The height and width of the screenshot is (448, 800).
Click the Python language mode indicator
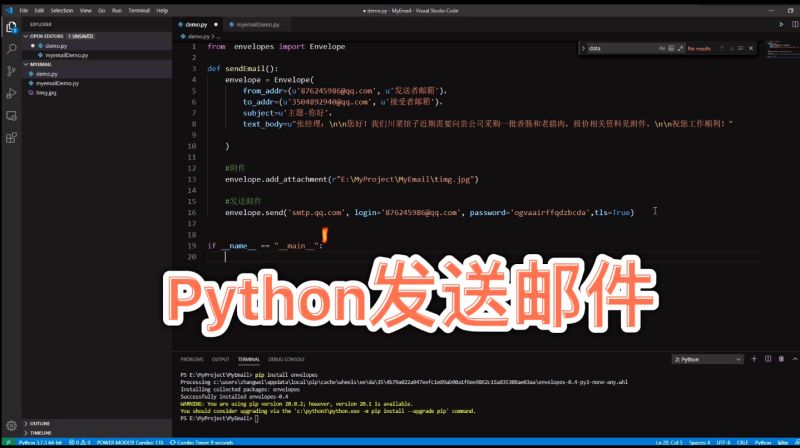[x=763, y=442]
